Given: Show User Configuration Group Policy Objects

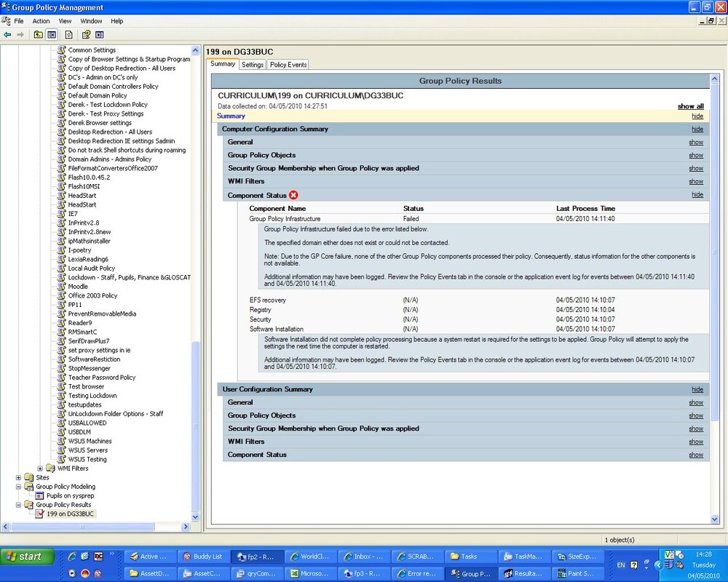Looking at the screenshot, I should pyautogui.click(x=696, y=416).
